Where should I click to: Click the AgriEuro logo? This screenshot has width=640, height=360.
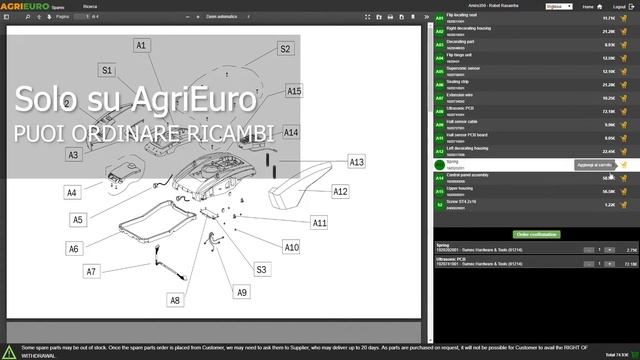click(x=24, y=6)
